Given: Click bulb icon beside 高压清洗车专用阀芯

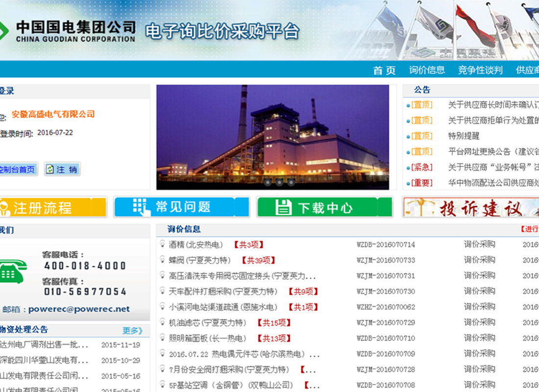Looking at the screenshot, I should 162,275.
